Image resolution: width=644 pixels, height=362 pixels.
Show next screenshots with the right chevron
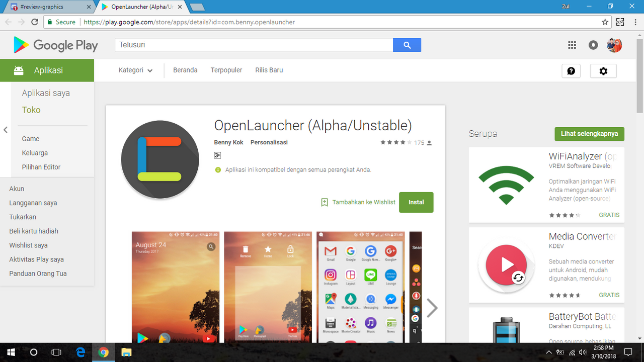(432, 308)
